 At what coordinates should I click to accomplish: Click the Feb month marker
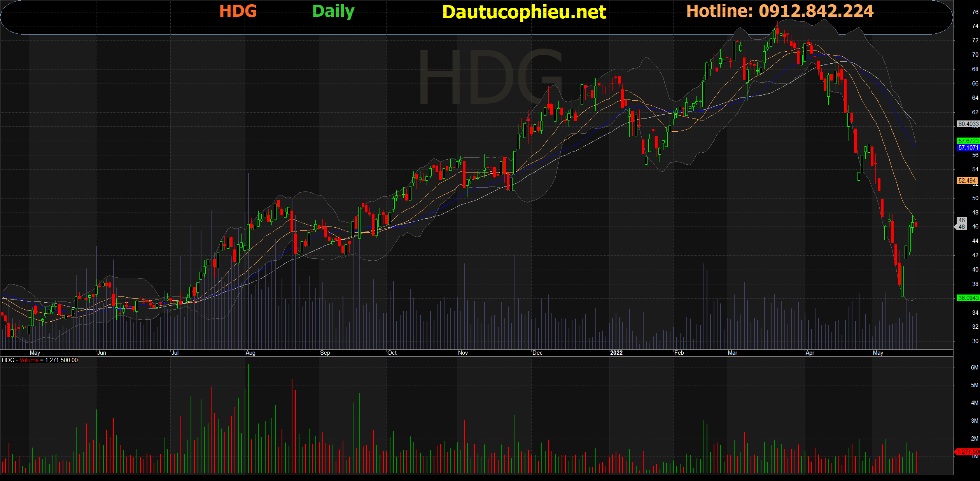point(679,353)
